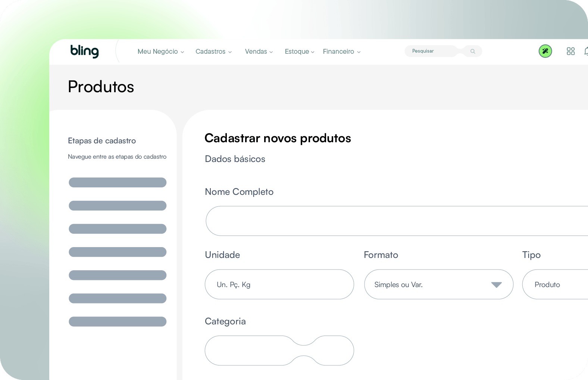Click the Unidade field

point(279,284)
